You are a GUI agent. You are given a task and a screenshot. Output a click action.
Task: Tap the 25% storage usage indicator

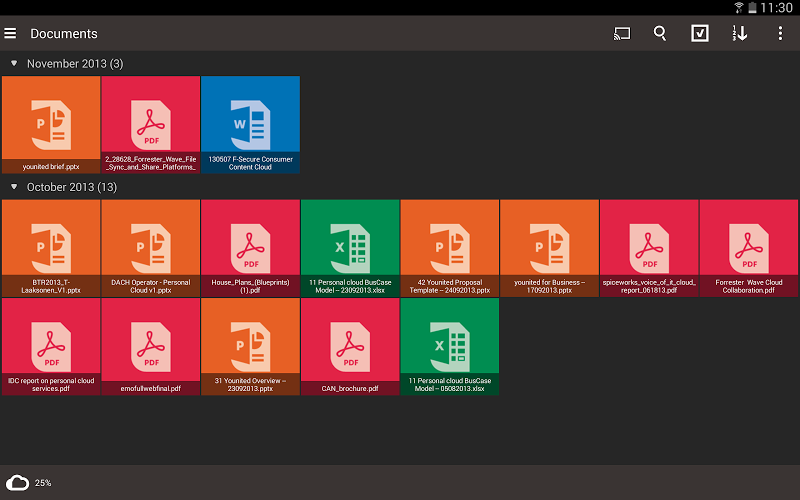click(43, 483)
